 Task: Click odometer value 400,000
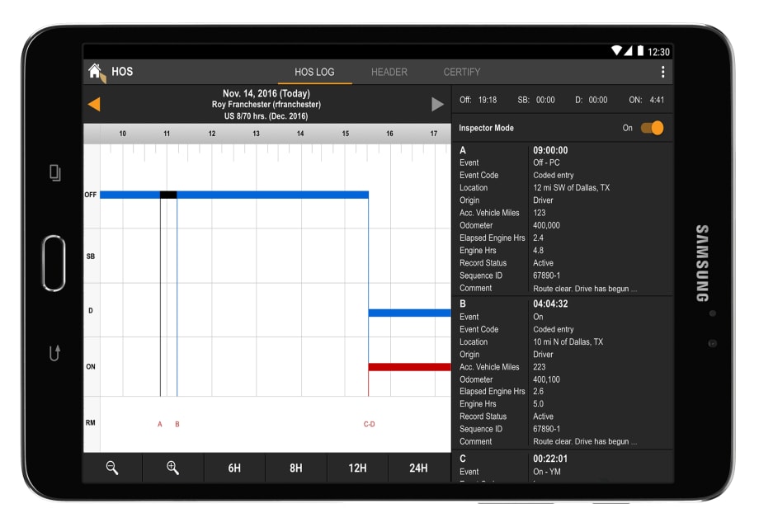546,225
